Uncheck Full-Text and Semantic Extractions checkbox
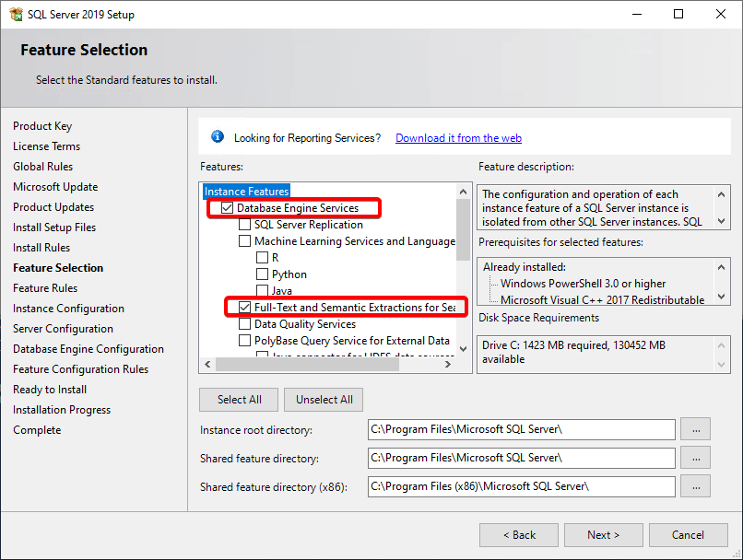 click(x=244, y=308)
